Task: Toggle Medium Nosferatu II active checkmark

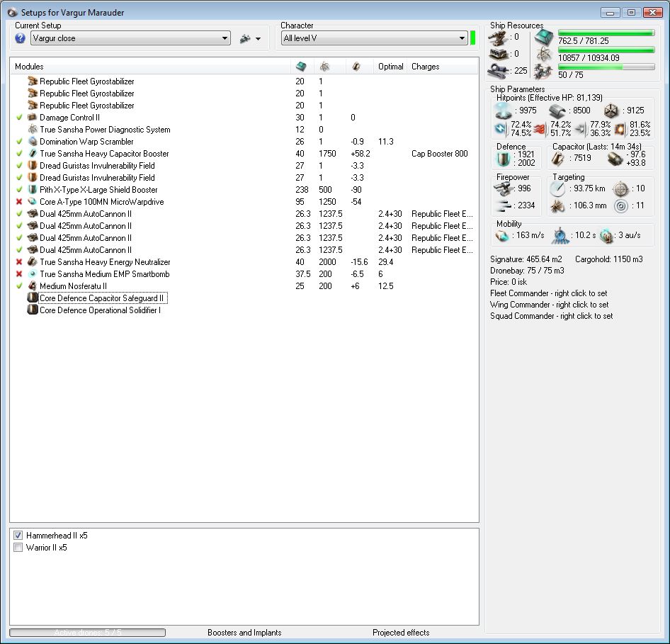Action: (x=19, y=286)
